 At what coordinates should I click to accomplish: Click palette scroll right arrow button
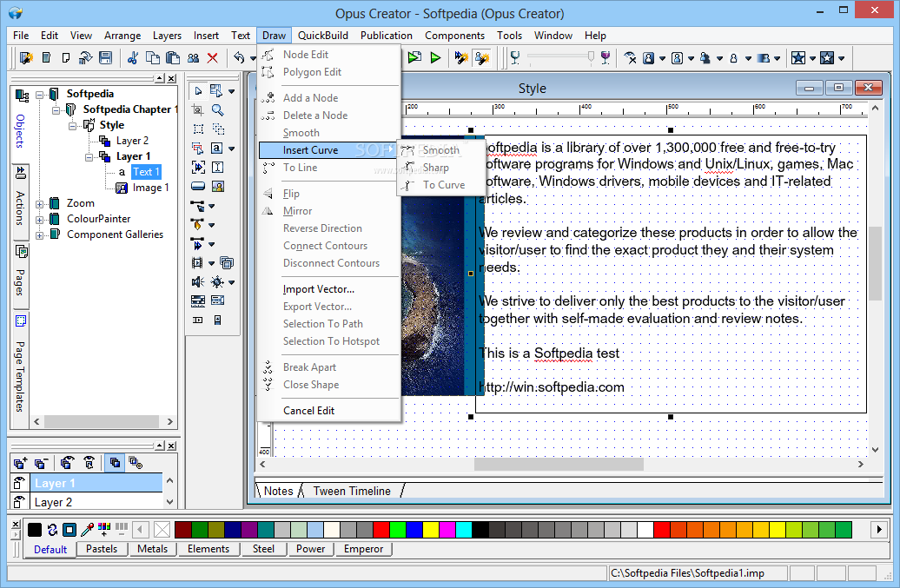[x=879, y=529]
